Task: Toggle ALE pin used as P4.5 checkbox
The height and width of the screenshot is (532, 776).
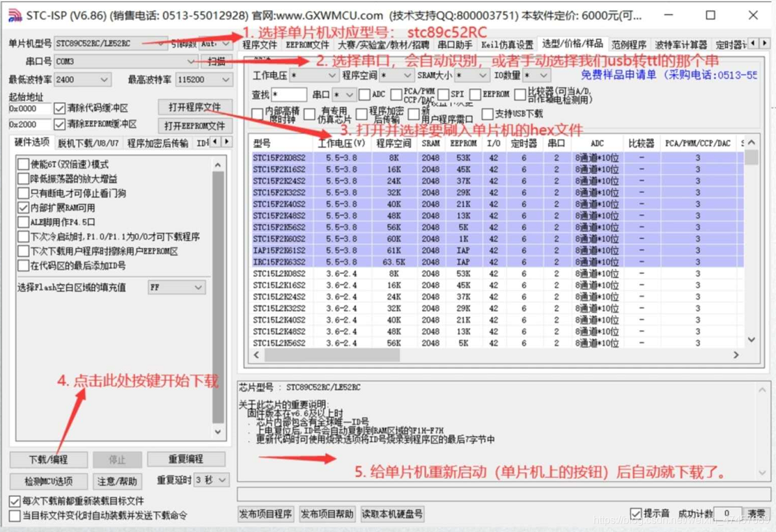Action: (x=23, y=222)
